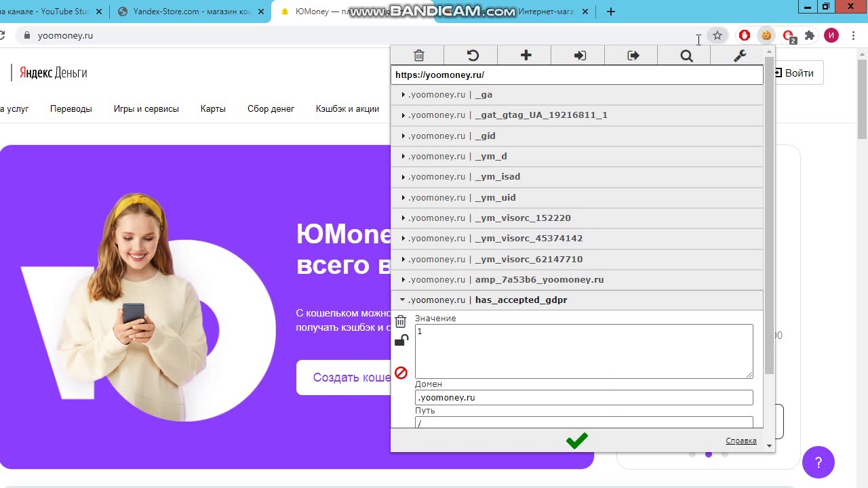This screenshot has height=488, width=868.
Task: Open the Переводы menu item
Action: click(71, 109)
